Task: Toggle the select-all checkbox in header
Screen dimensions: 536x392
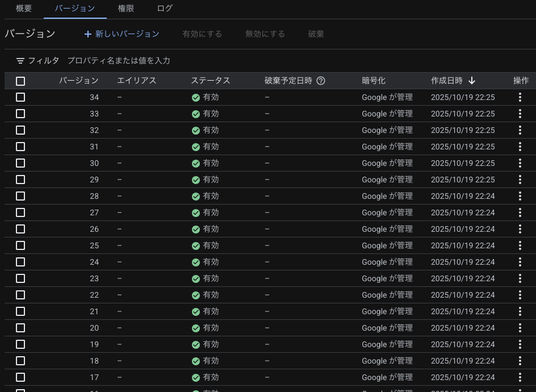Action: point(20,81)
